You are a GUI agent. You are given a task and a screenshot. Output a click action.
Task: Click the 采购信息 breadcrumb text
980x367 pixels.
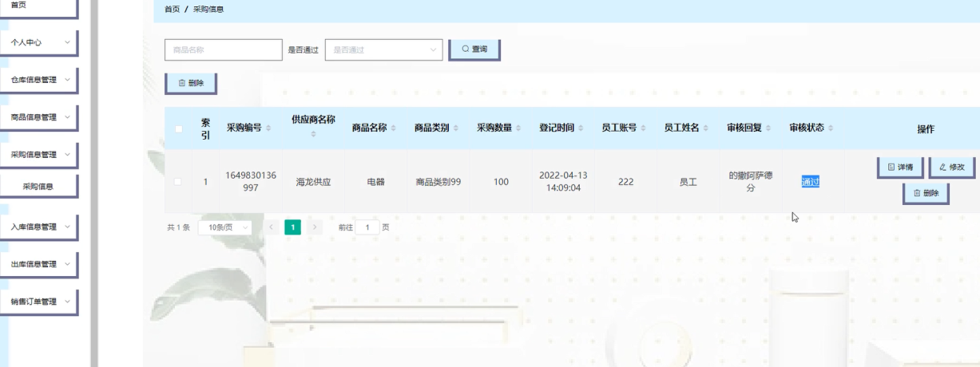pyautogui.click(x=208, y=10)
